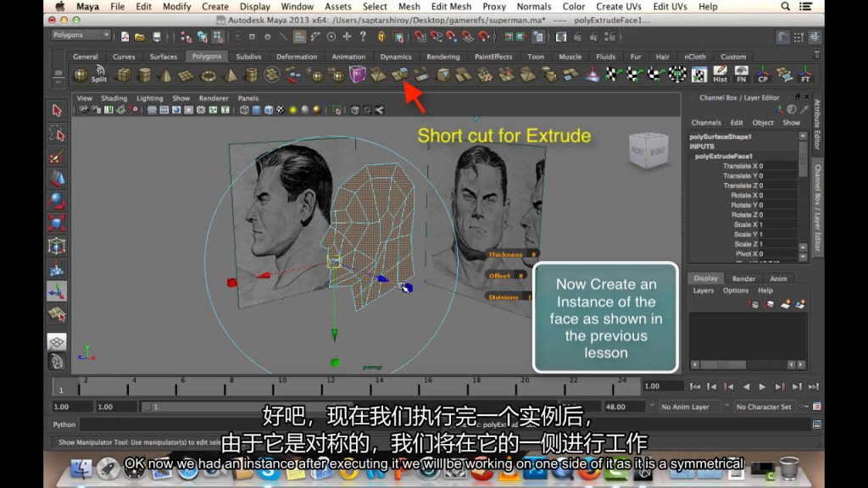Open the viewport Shading menu
Screen dimensions: 868x488
(x=114, y=98)
